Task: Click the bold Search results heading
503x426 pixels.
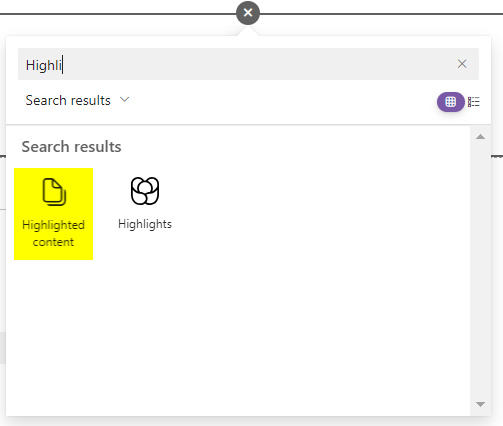Action: [71, 147]
